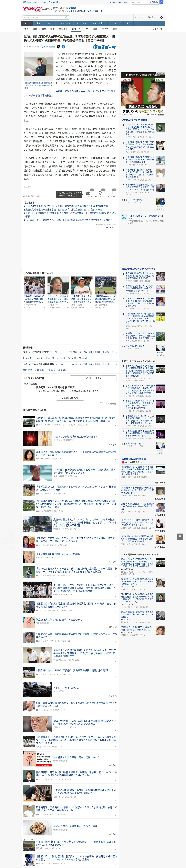Click the ウェブ検索 input field
This screenshot has height=868, width=186.
(140, 2)
